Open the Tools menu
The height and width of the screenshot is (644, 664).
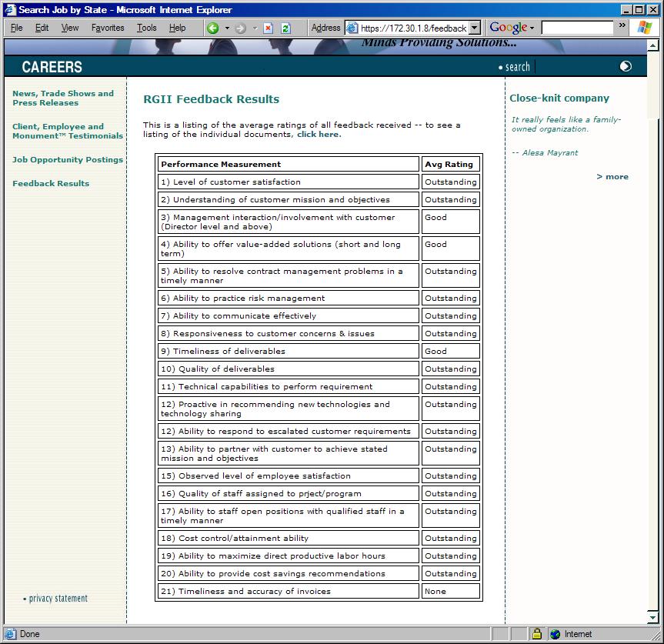146,28
